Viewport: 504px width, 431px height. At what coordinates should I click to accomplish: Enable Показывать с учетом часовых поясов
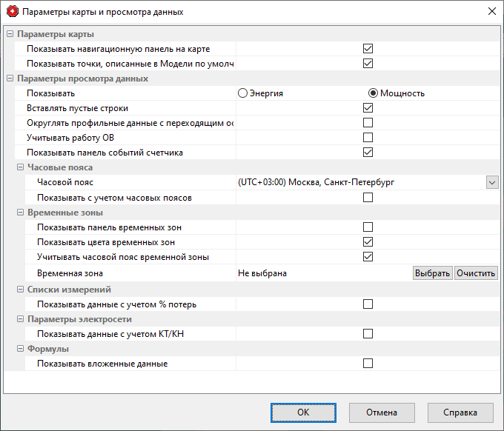coord(368,198)
